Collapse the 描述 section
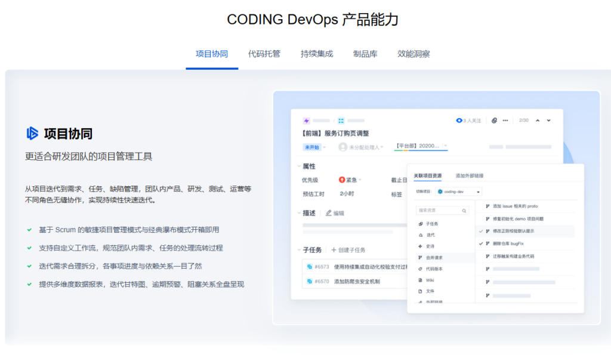Viewport: 611px width, 364px height. tap(299, 213)
